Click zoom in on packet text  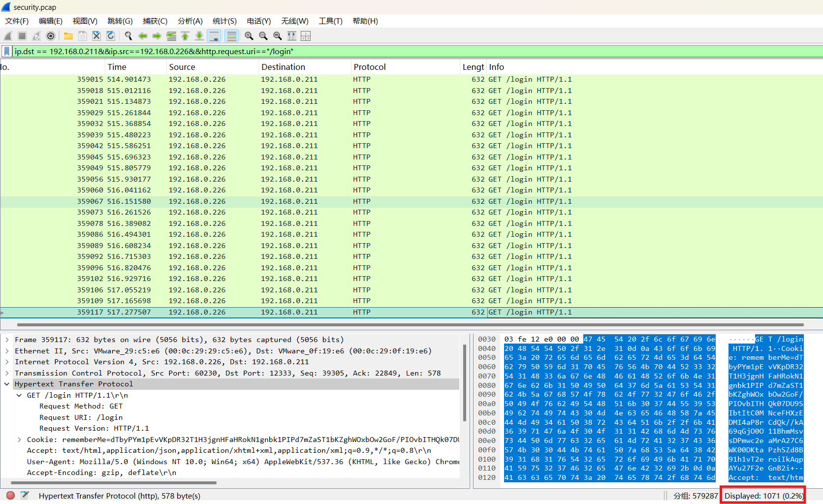[x=249, y=36]
